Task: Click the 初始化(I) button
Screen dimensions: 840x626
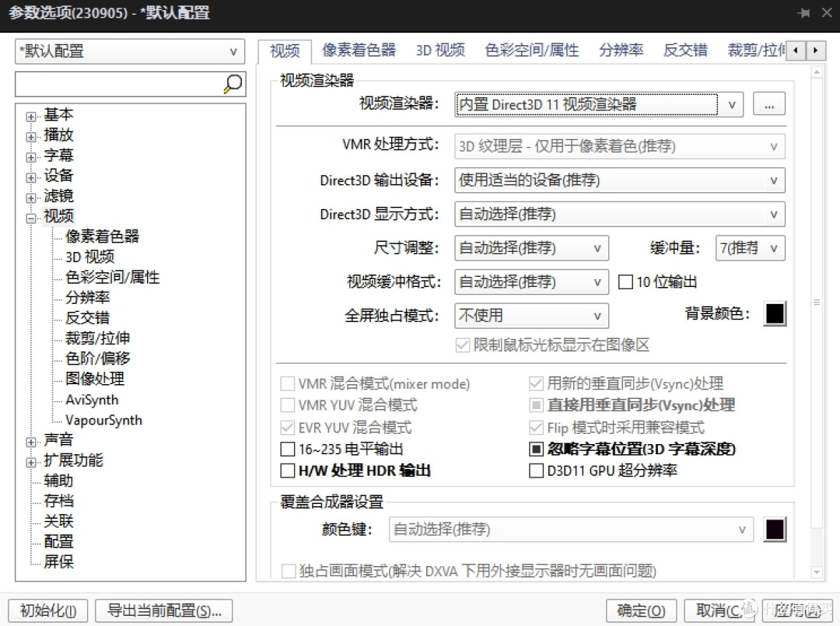Action: (48, 610)
